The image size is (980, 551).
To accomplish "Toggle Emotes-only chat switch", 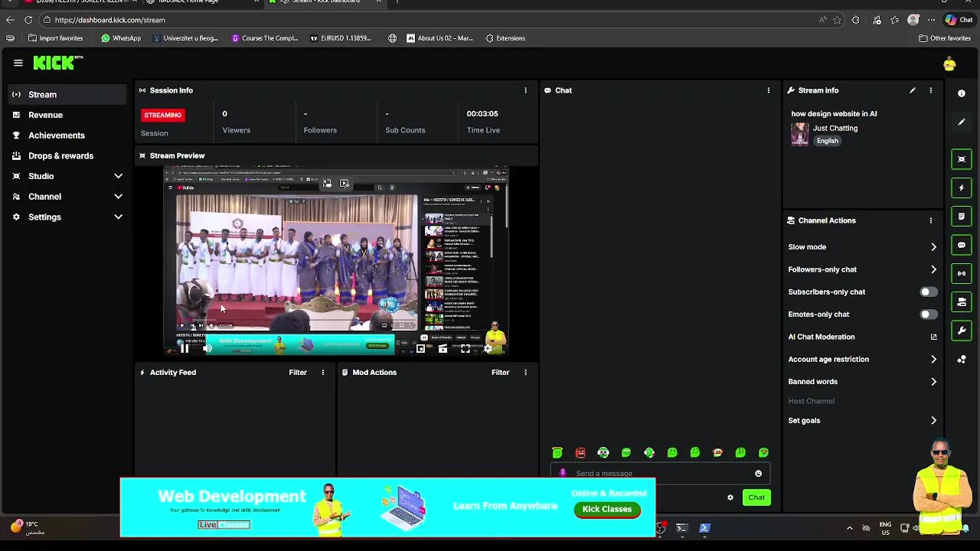I will 928,315.
